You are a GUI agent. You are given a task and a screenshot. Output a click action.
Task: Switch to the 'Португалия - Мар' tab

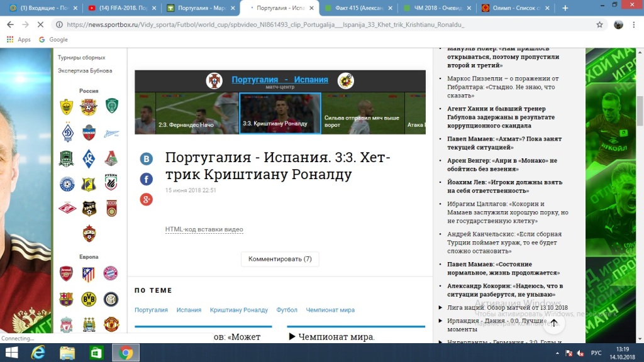pos(201,8)
